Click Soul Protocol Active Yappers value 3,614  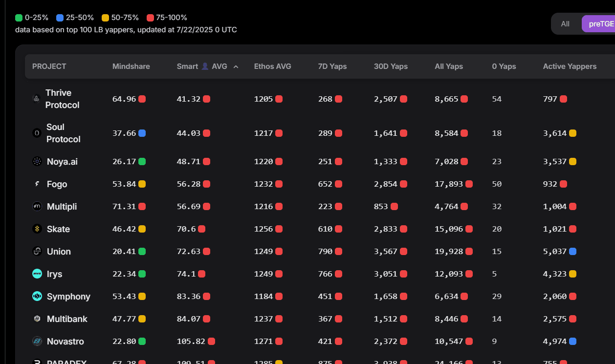(555, 133)
